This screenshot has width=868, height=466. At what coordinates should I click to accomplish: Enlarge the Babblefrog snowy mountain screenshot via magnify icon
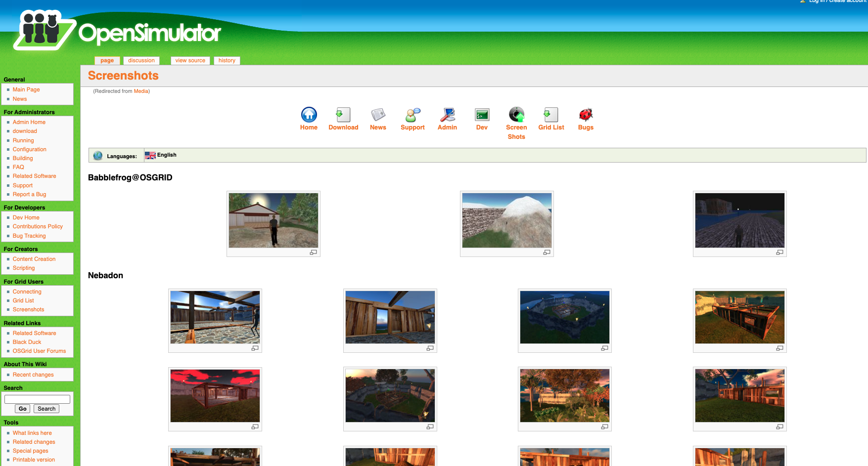tap(547, 253)
